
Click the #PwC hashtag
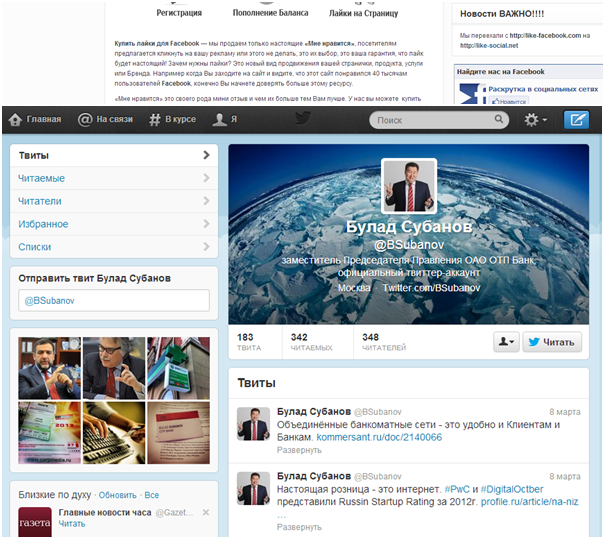(x=457, y=489)
